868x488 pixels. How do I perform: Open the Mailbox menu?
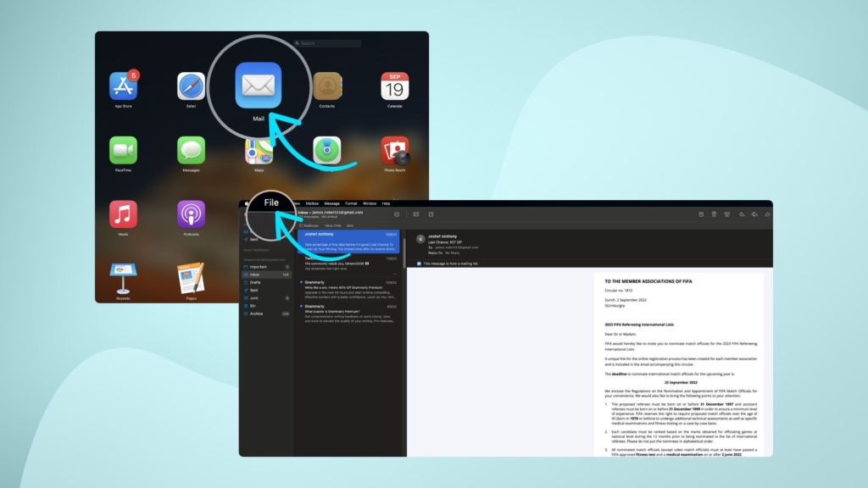click(312, 203)
